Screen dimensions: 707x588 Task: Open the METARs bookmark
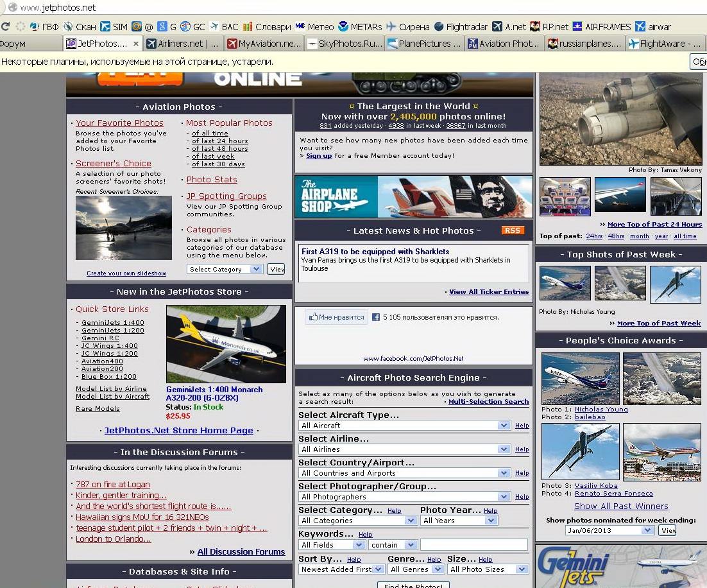361,26
